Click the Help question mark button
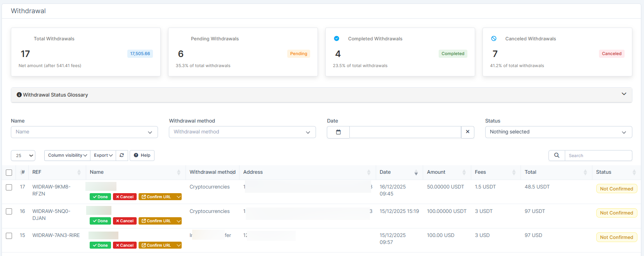Image resolution: width=644 pixels, height=256 pixels. tap(142, 155)
